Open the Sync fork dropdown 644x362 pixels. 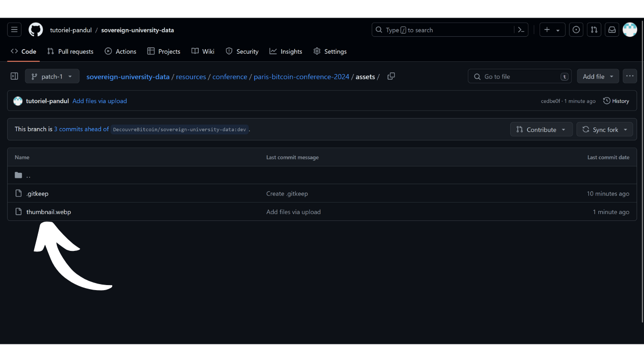605,130
